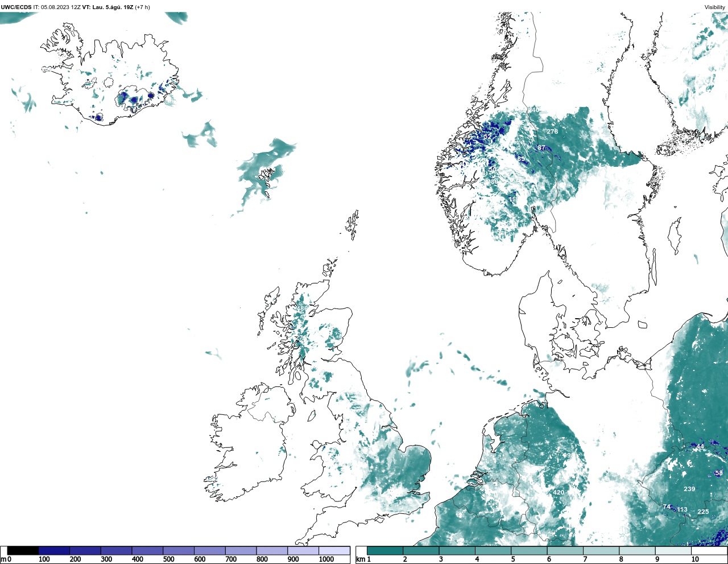The height and width of the screenshot is (564, 728).
Task: Choose the 6–7 km legend swatch
Action: click(x=565, y=550)
